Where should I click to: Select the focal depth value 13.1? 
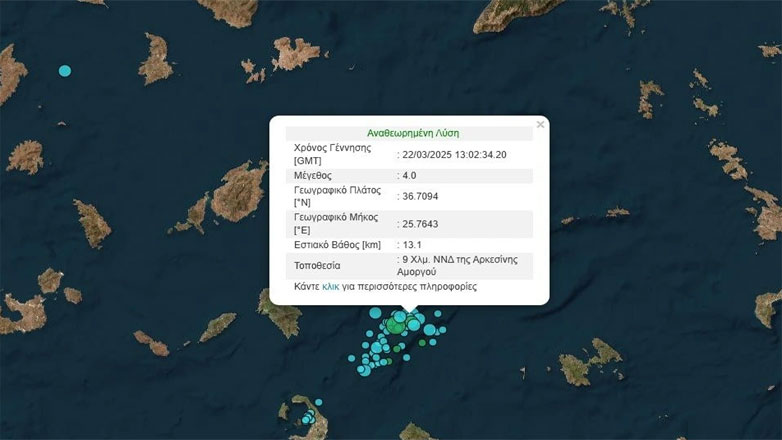click(412, 245)
